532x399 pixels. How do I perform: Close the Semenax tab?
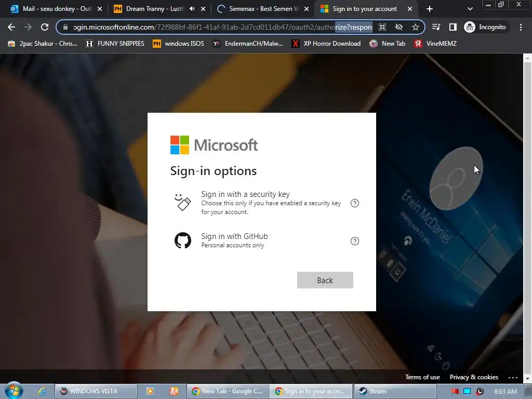coord(307,9)
